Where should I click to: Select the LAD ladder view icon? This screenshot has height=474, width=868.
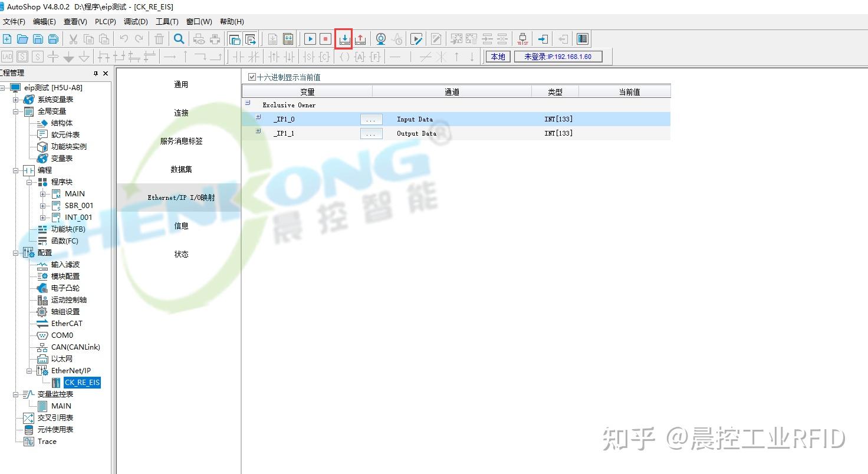7,57
